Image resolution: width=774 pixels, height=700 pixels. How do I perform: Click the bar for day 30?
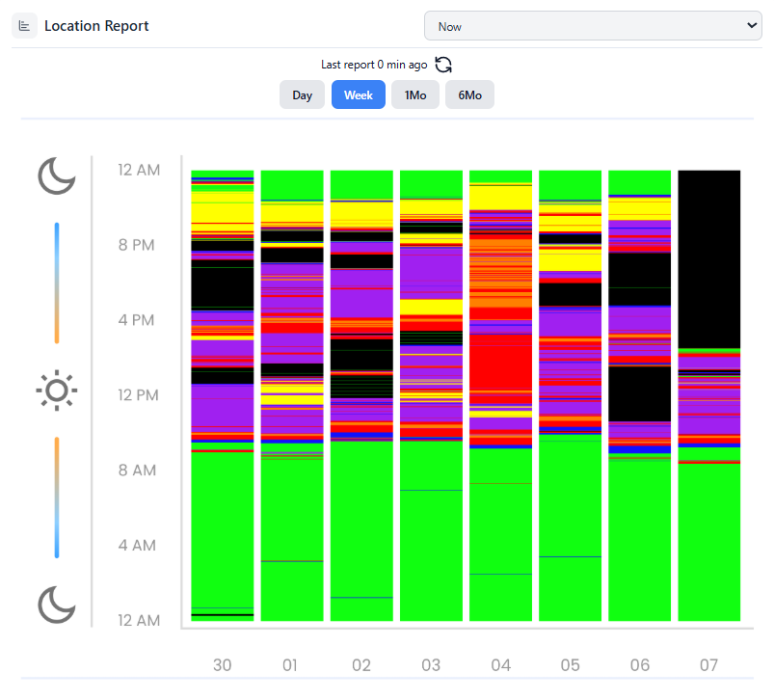click(223, 395)
